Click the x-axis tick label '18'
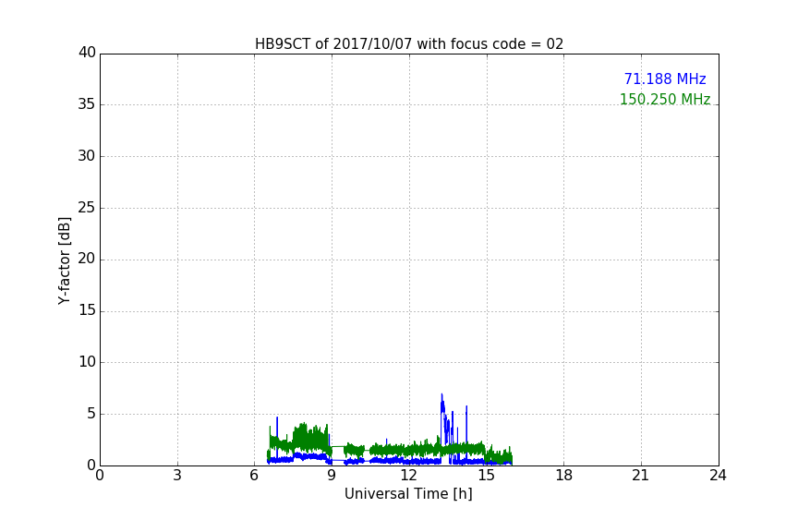This screenshot has height=532, width=798. 564,476
